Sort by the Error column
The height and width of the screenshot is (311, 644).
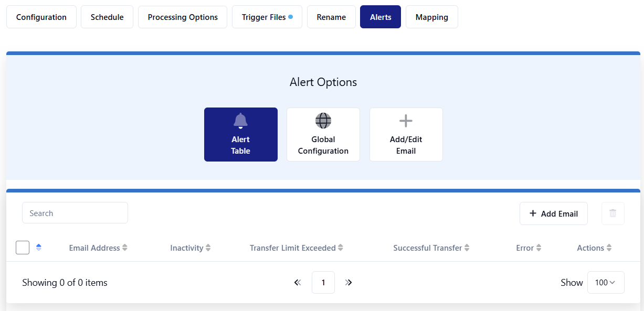pyautogui.click(x=539, y=248)
